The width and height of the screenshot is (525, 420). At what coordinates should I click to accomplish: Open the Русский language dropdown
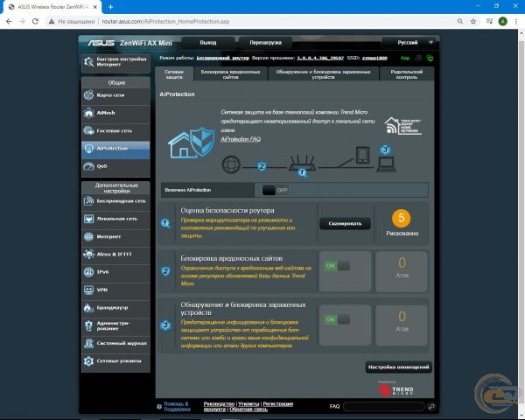click(x=409, y=43)
